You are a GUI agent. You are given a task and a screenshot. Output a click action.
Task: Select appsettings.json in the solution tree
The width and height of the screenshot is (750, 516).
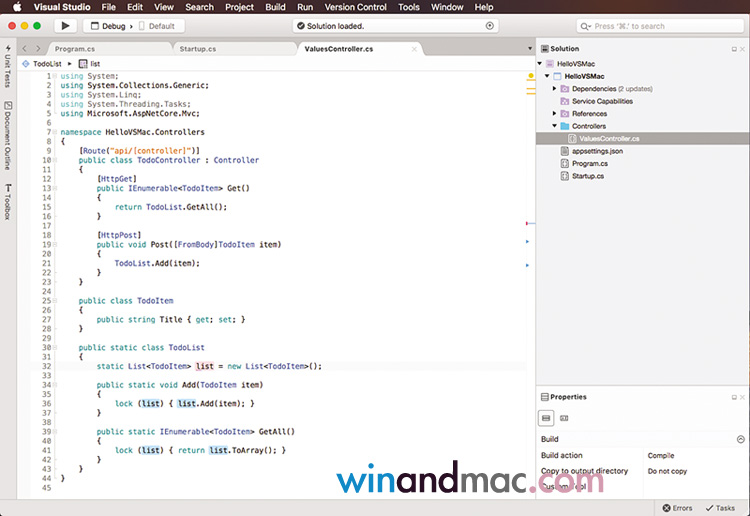pos(597,151)
